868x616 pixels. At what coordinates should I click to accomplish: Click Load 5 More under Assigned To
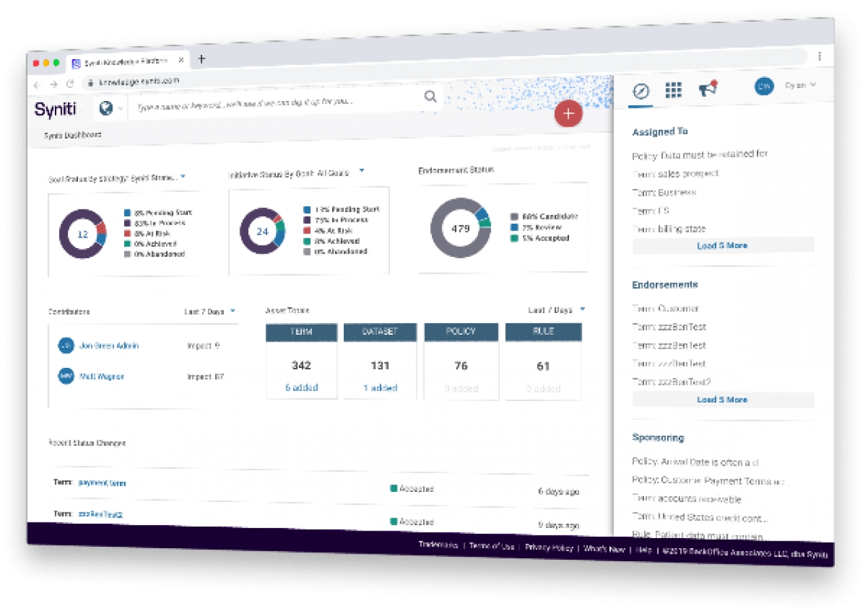point(723,245)
